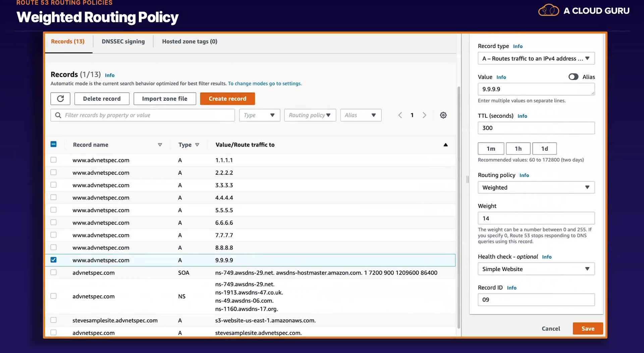This screenshot has height=353, width=644.
Task: Sort by Record name column arrow
Action: (x=160, y=145)
